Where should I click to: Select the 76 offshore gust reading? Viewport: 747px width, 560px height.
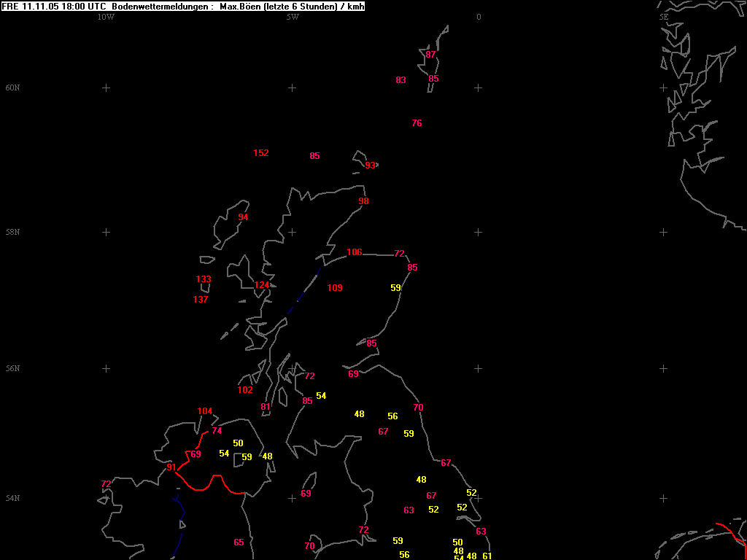(x=417, y=122)
